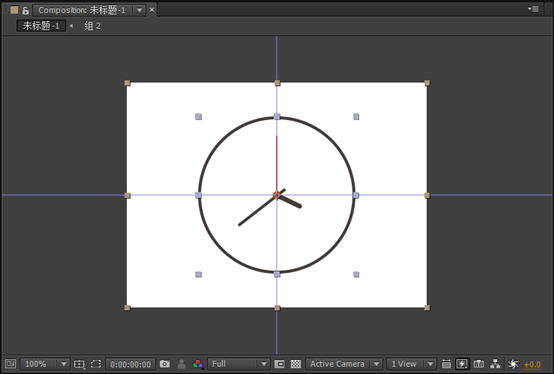Open the grid and guide options icon

tap(79, 364)
